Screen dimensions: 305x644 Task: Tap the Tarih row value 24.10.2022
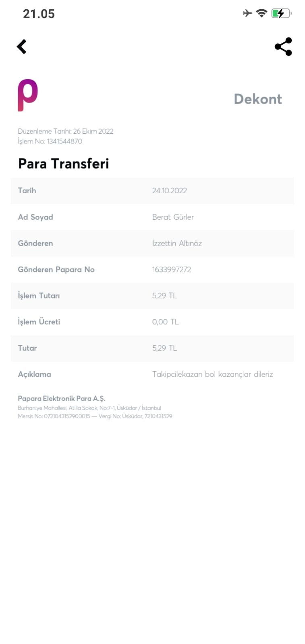point(170,191)
